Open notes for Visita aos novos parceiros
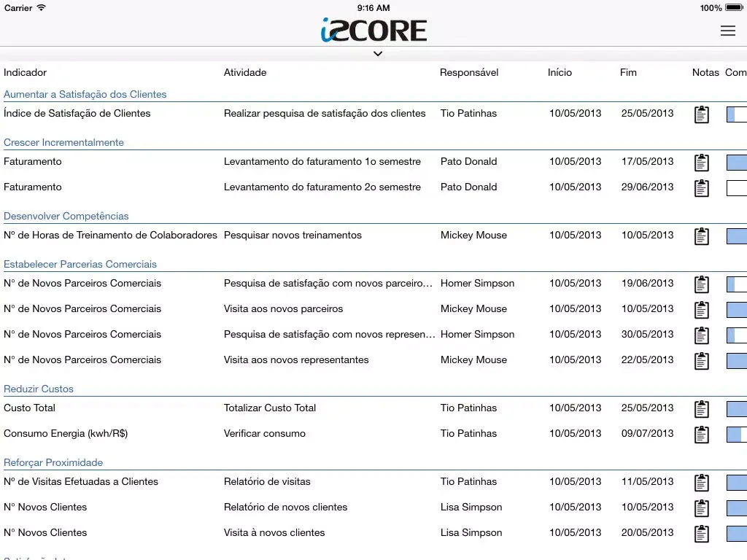The image size is (747, 560). tap(701, 310)
